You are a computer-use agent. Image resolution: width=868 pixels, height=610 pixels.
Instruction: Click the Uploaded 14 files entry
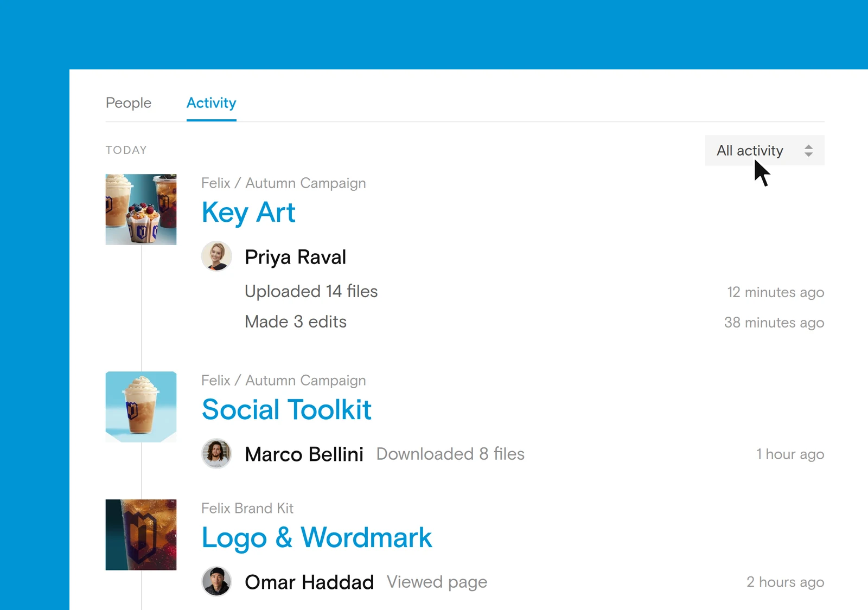pyautogui.click(x=311, y=291)
